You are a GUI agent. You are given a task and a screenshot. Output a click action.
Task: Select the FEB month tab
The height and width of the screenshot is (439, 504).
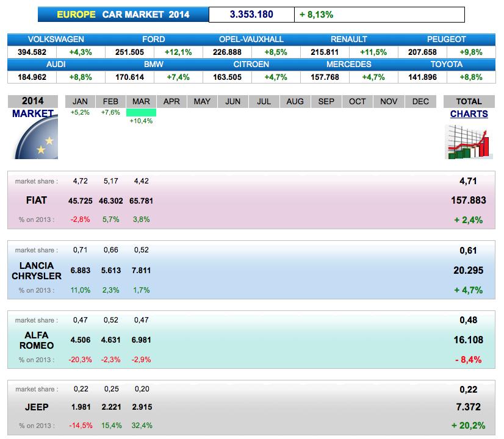110,101
